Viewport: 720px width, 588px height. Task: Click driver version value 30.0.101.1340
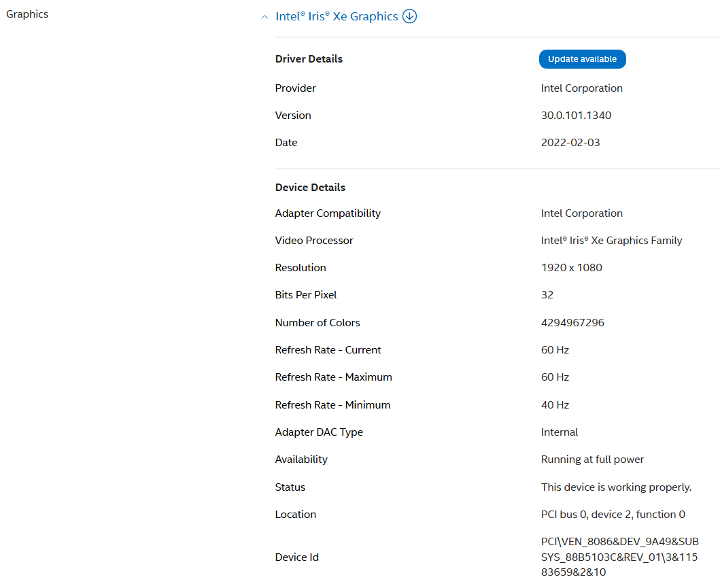click(576, 116)
